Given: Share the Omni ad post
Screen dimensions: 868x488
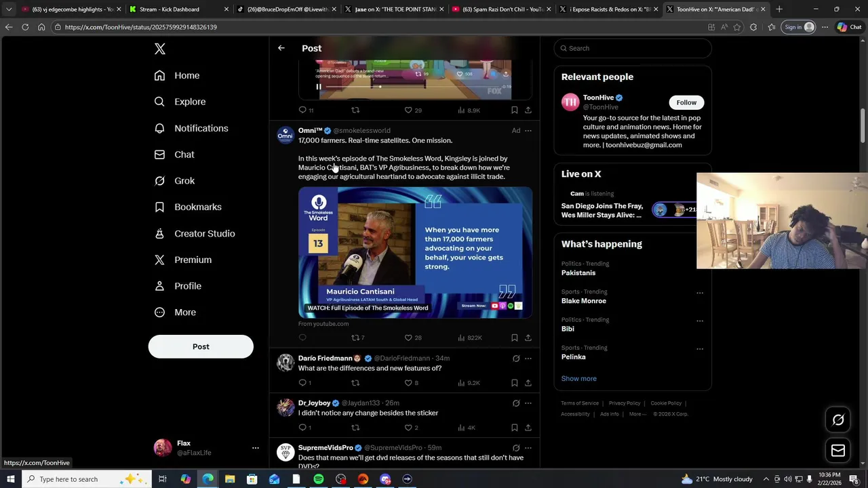Looking at the screenshot, I should coord(528,338).
